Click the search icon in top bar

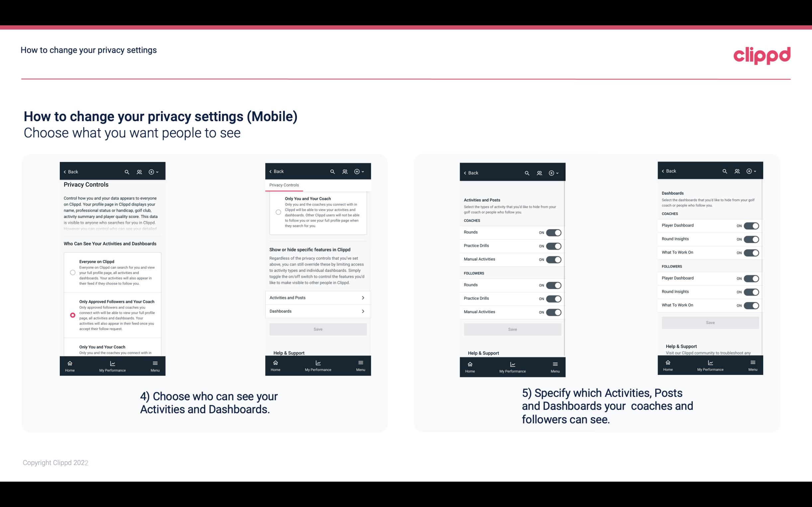pyautogui.click(x=128, y=172)
